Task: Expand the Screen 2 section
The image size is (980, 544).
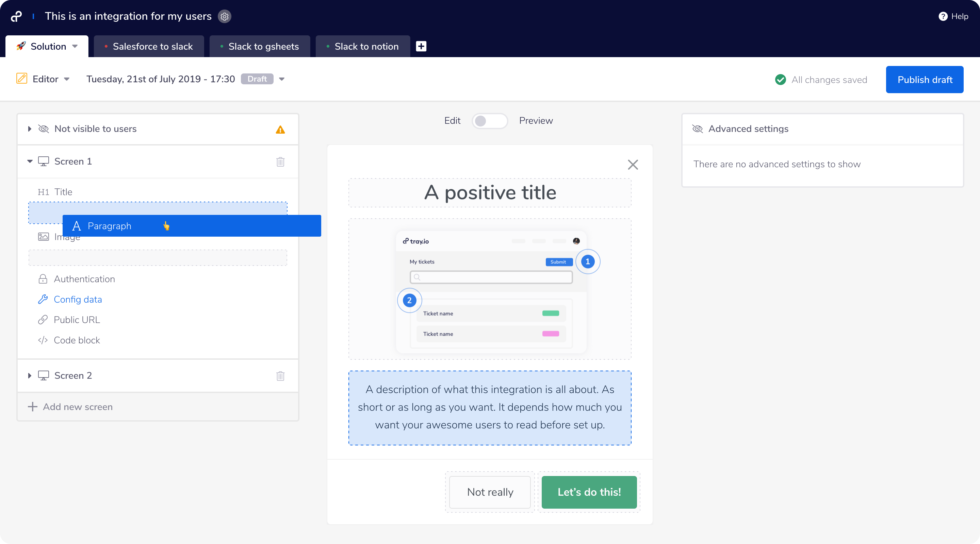Action: coord(30,376)
